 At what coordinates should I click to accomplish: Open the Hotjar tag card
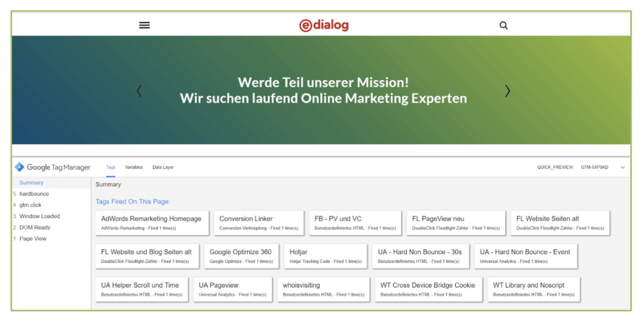point(325,255)
